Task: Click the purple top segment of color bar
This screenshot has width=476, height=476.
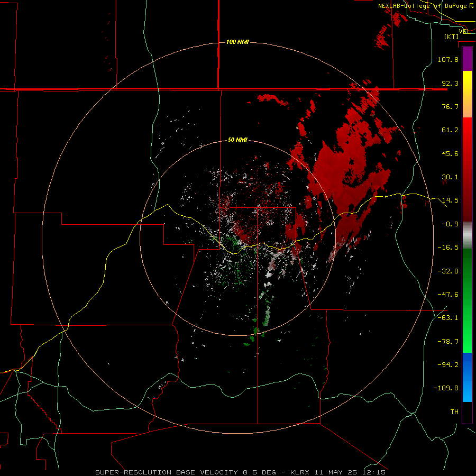Action: 467,59
